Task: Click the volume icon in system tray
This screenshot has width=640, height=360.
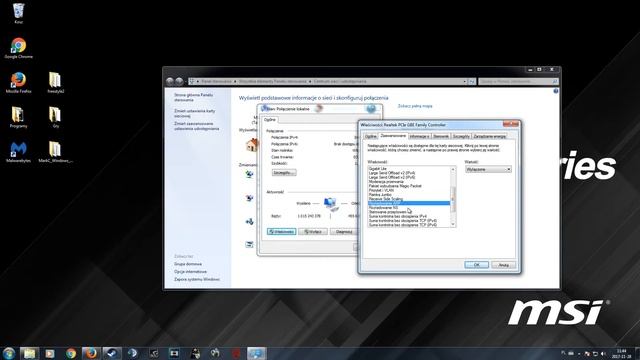Action: pos(604,353)
